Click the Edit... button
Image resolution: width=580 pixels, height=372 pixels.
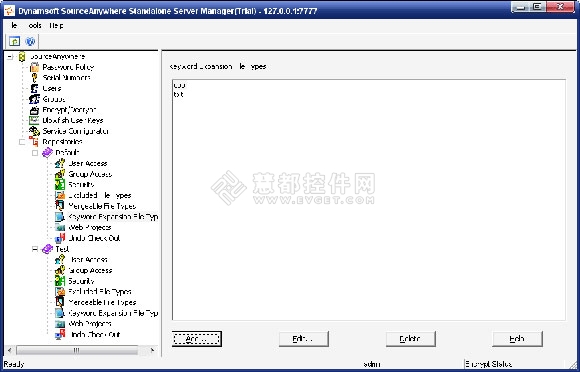click(x=304, y=339)
